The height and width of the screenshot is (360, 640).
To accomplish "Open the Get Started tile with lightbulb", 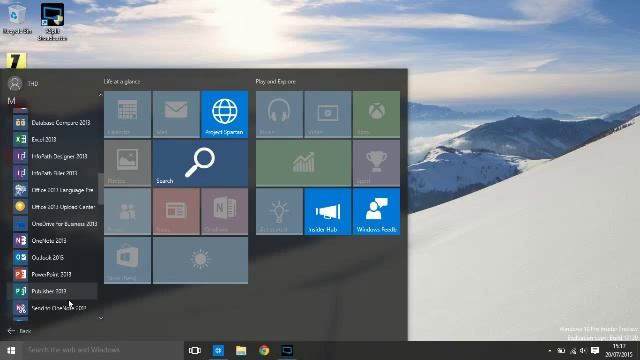I will [280, 211].
